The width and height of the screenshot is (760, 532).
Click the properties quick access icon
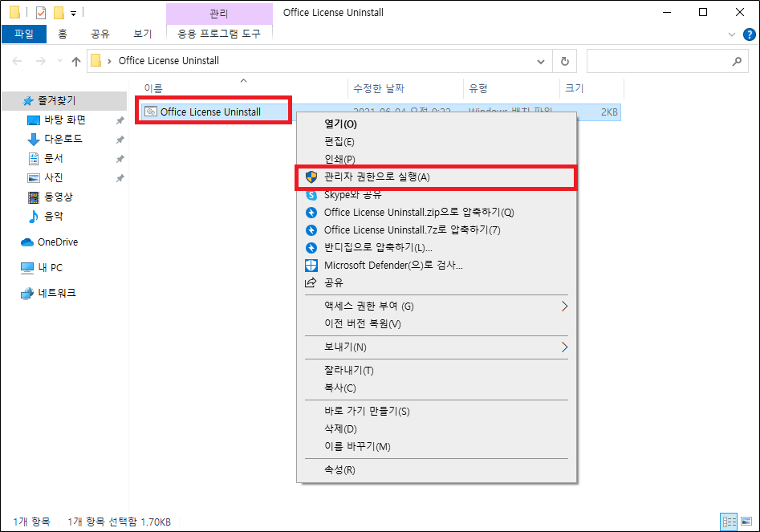click(x=41, y=13)
